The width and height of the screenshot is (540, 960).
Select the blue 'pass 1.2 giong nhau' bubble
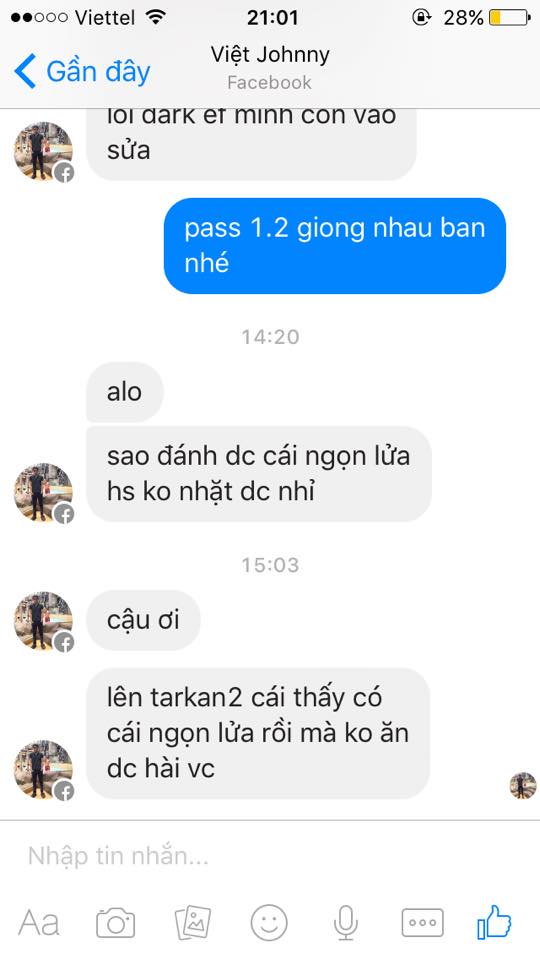tap(335, 246)
